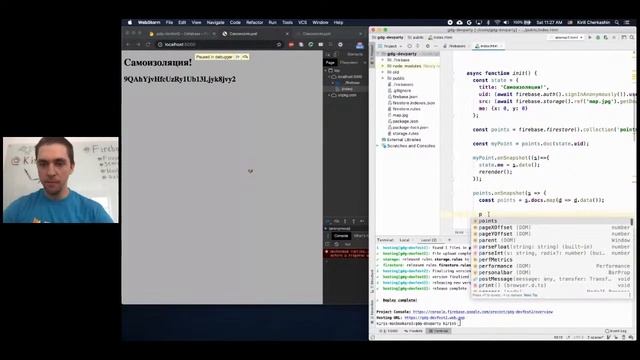This screenshot has height=360, width=640.
Task: Open the Window menu
Action: (320, 22)
